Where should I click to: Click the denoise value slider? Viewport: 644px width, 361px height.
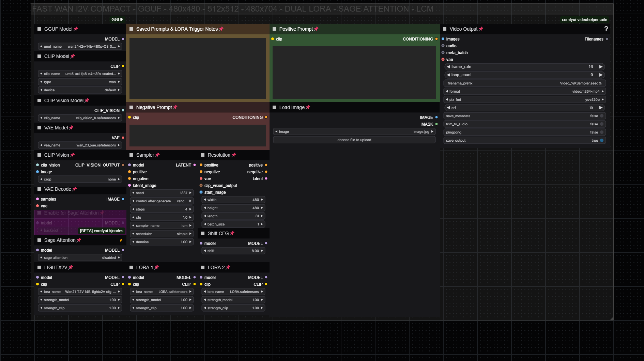(x=162, y=242)
